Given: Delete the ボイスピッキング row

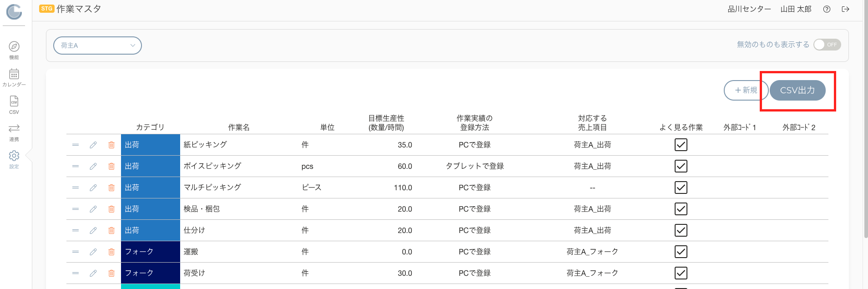Looking at the screenshot, I should point(111,166).
